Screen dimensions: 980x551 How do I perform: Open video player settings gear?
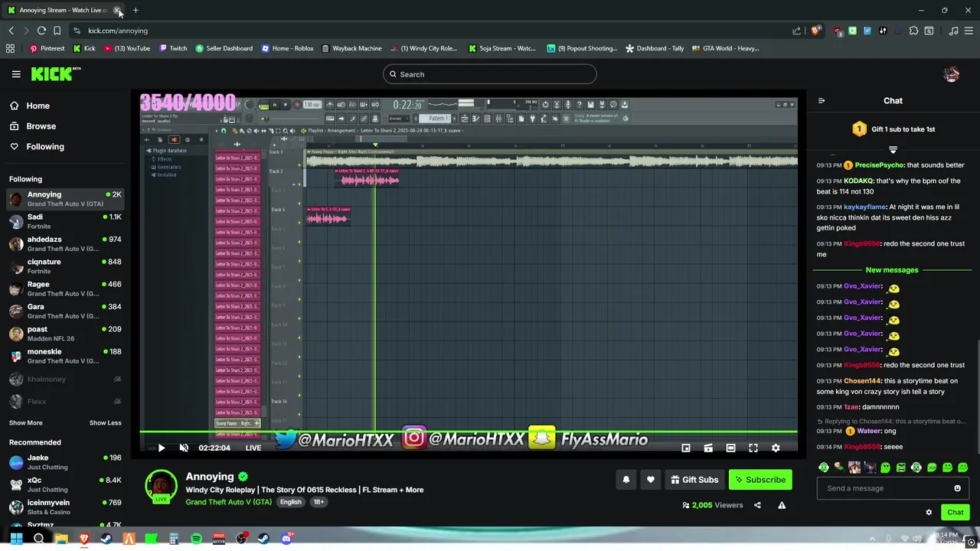[x=776, y=448]
